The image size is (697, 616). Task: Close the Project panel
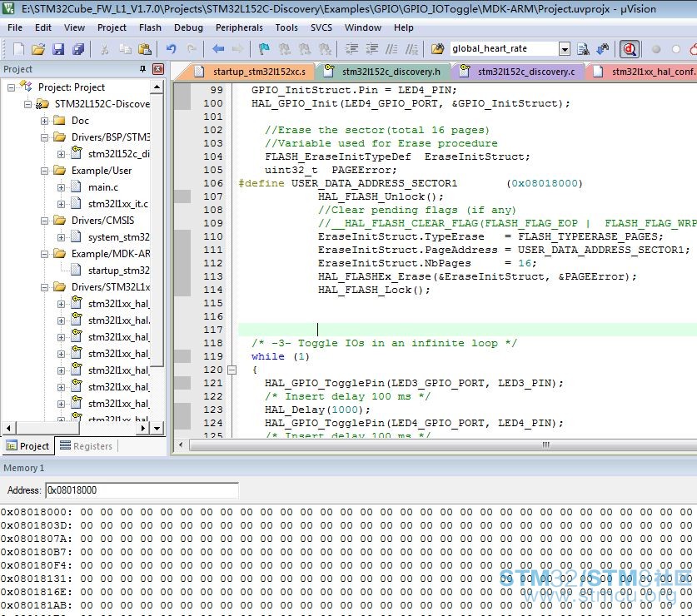pos(158,69)
